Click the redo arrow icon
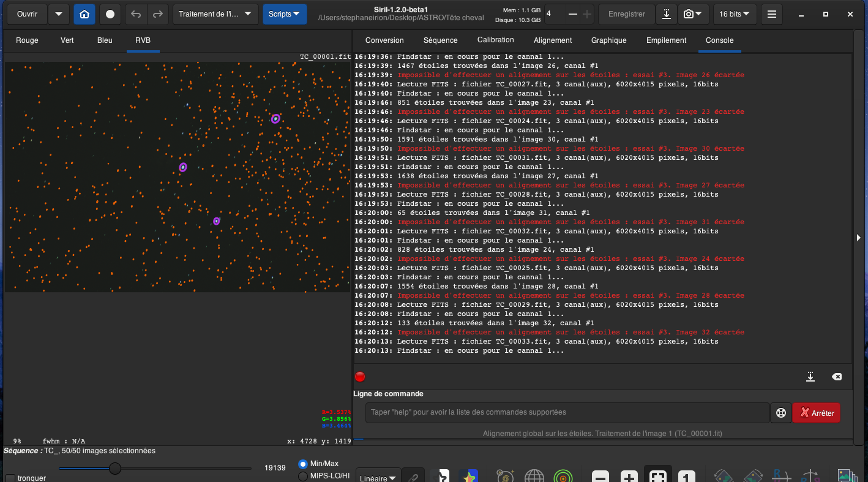The height and width of the screenshot is (482, 868). coord(158,14)
